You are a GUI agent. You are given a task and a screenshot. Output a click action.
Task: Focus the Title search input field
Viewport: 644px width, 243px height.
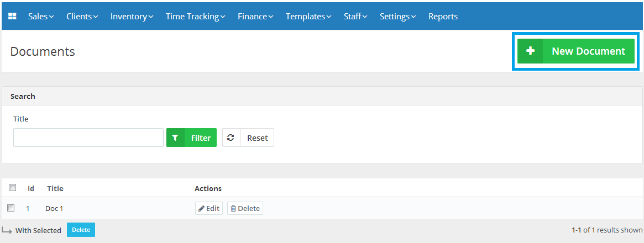88,138
